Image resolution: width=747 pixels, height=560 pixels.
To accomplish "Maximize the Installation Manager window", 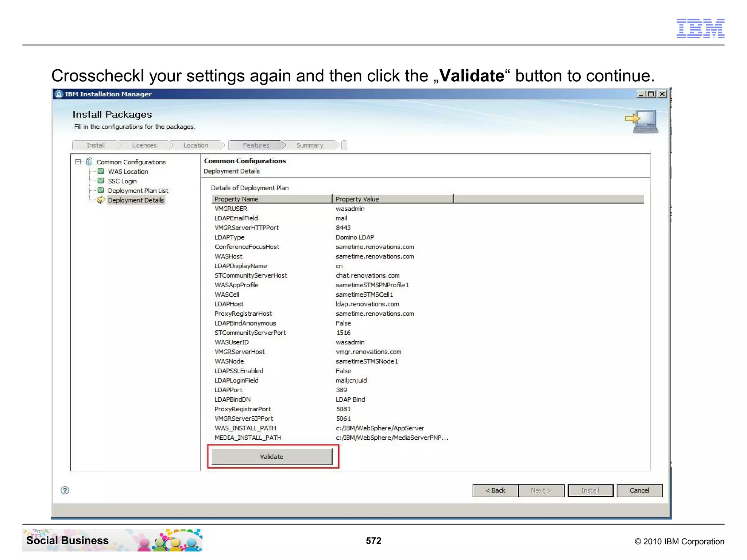I will coord(651,94).
